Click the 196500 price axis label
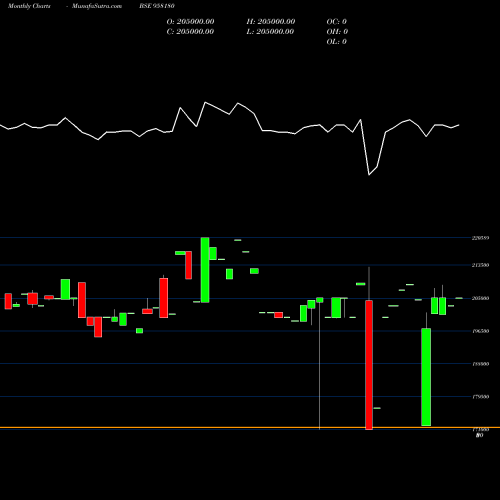Screen dimensions: 500x500 [x=480, y=331]
